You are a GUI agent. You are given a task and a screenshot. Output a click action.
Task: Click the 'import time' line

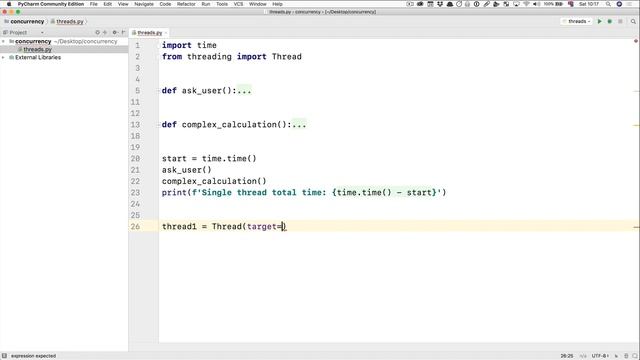click(x=189, y=45)
